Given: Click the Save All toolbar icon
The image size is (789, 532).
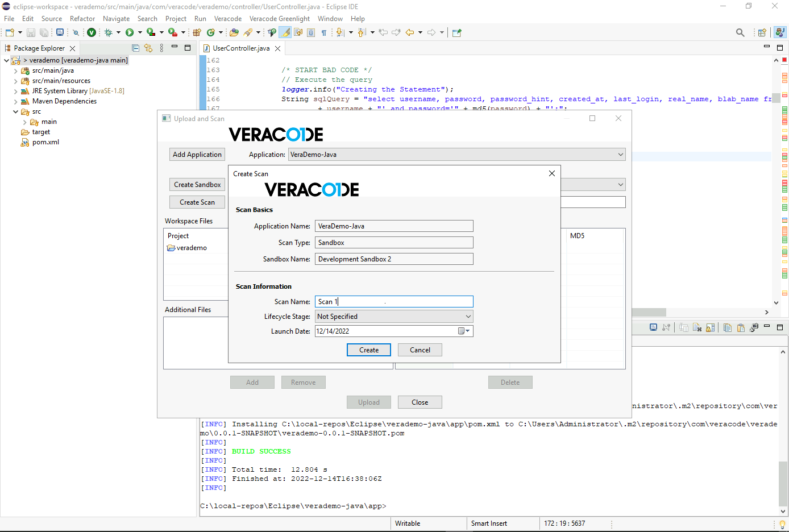Looking at the screenshot, I should point(44,32).
